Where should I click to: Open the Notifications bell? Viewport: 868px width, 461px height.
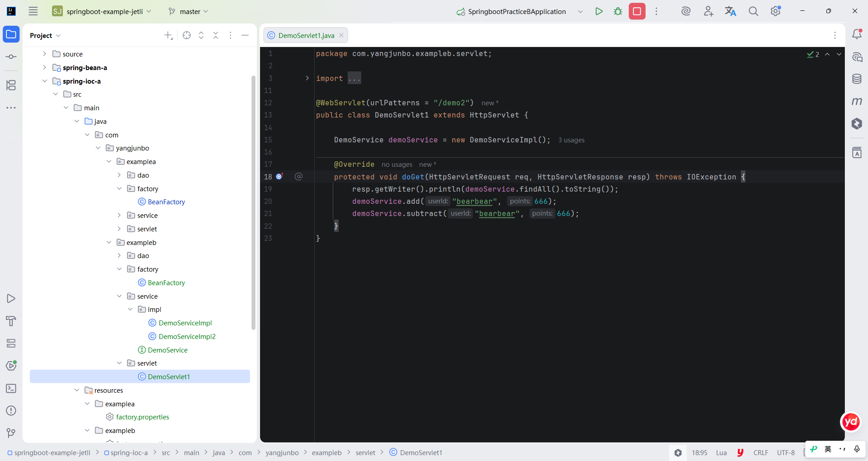[x=857, y=34]
